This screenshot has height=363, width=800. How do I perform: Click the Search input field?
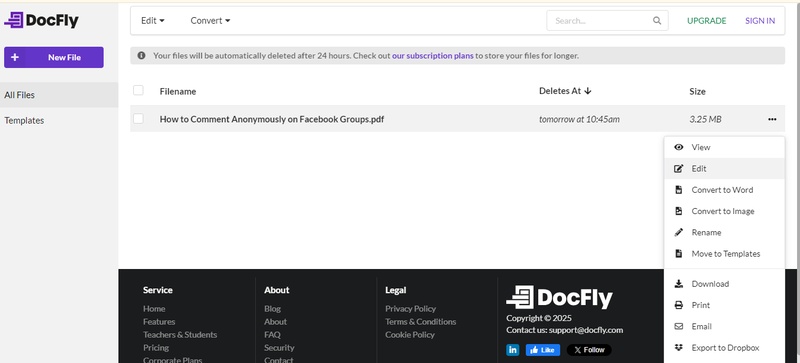click(607, 21)
